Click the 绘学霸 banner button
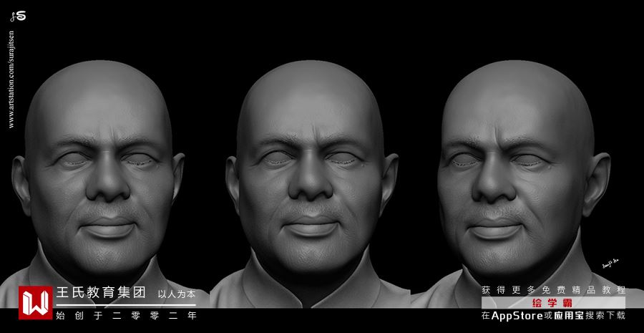The width and height of the screenshot is (644, 333). point(553,303)
